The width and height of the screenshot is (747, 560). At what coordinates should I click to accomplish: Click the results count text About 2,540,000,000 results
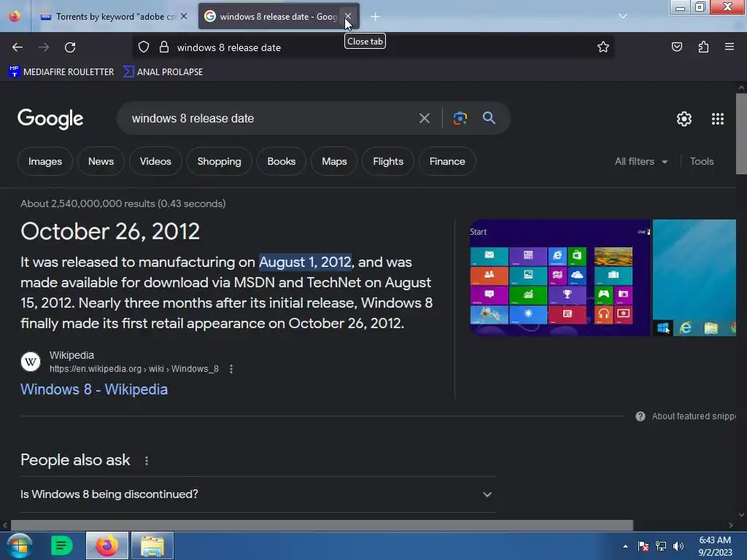[123, 204]
